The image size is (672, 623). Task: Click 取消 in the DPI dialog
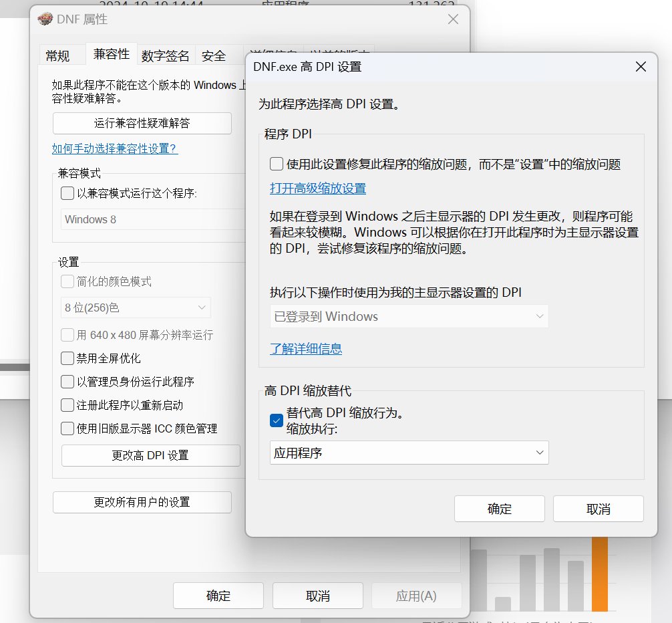tap(599, 509)
